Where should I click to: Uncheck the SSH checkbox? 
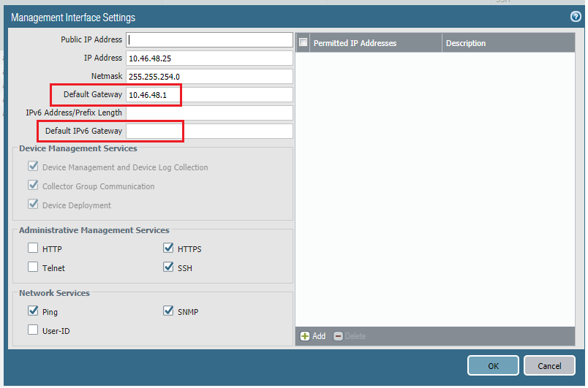[x=168, y=267]
